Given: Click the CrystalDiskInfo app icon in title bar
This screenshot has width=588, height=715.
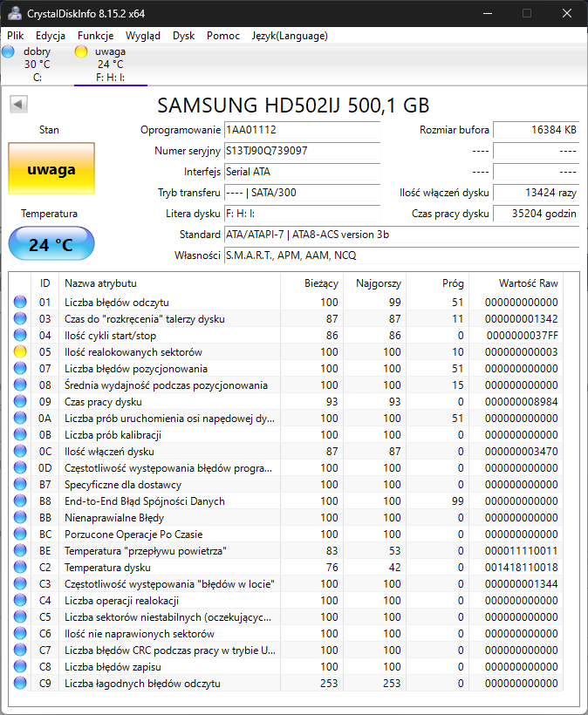Looking at the screenshot, I should click(15, 13).
